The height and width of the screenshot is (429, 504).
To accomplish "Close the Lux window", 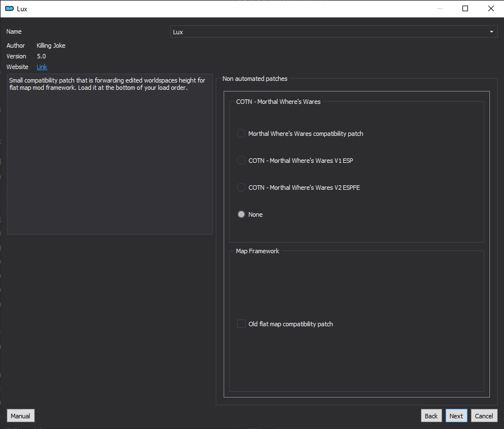I will (491, 8).
